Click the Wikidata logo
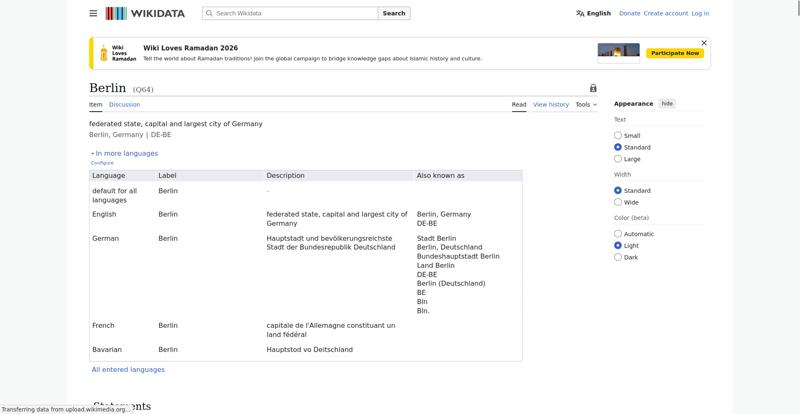This screenshot has height=414, width=800. click(144, 14)
